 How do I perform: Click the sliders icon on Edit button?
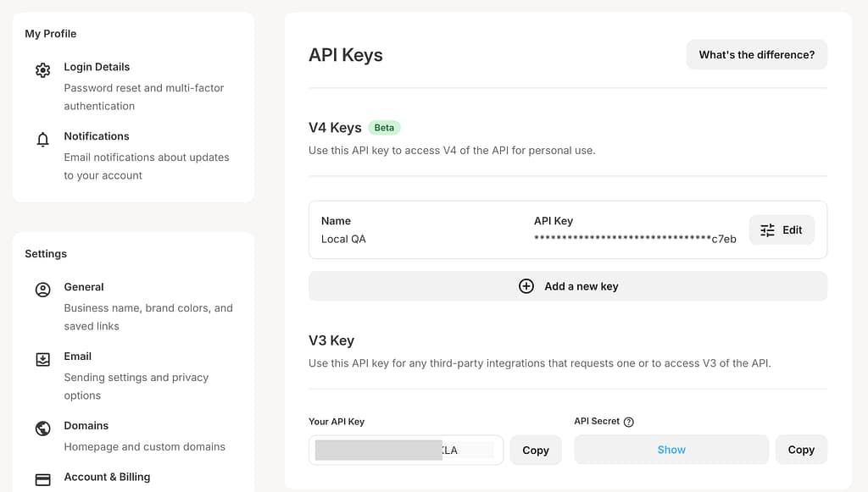[x=767, y=230]
